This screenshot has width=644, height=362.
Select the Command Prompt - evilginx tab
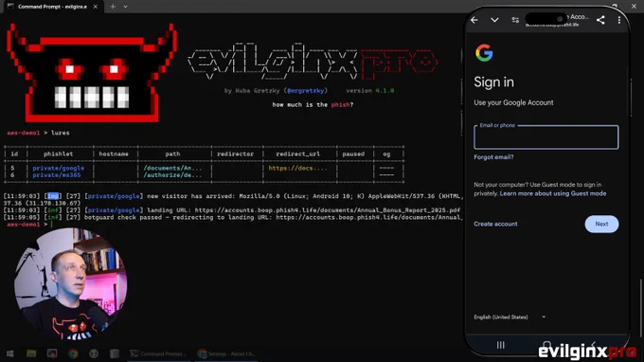coord(52,7)
